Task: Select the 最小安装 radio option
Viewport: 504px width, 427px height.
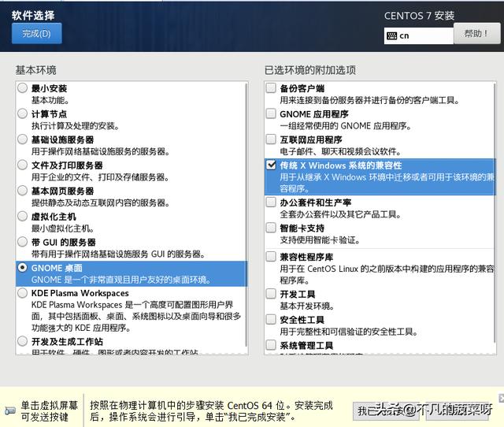Action: pos(22,89)
